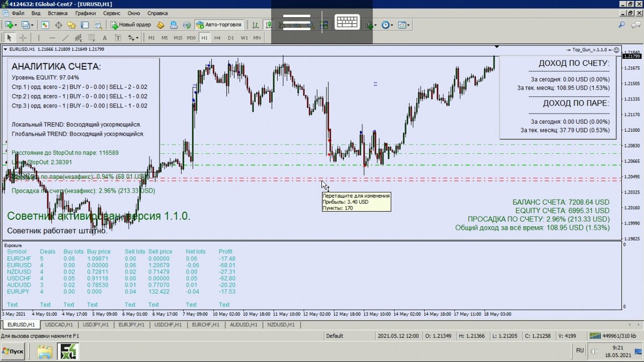Switch chart to bar chart icon
This screenshot has width=644, height=362.
255,25
